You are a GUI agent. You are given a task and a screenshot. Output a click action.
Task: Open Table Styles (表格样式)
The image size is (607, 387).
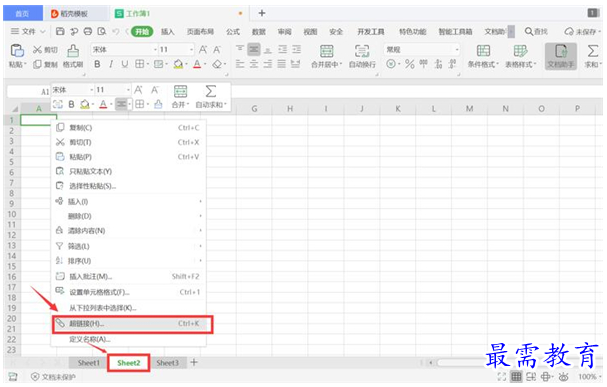520,56
